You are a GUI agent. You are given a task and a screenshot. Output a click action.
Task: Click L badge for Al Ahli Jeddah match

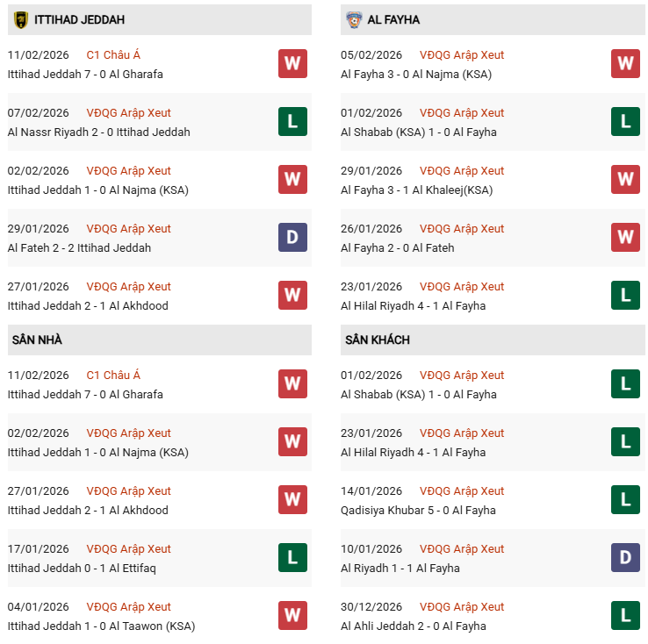pyautogui.click(x=625, y=616)
